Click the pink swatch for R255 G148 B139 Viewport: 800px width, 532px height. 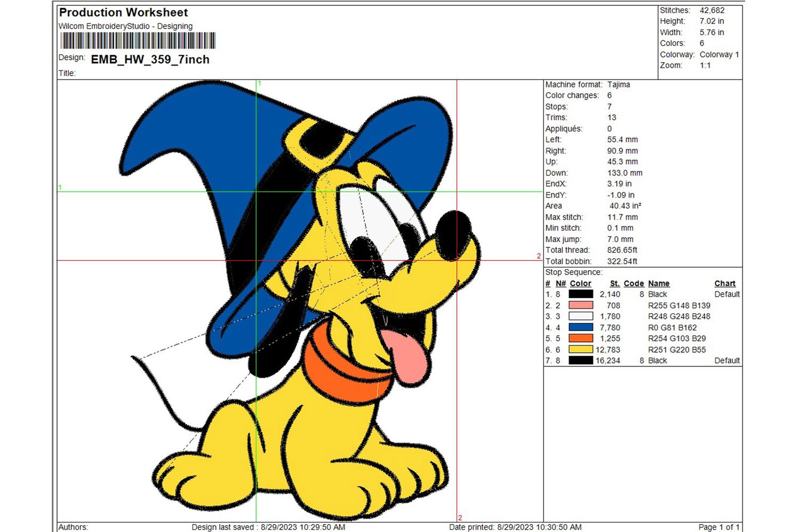pos(581,305)
